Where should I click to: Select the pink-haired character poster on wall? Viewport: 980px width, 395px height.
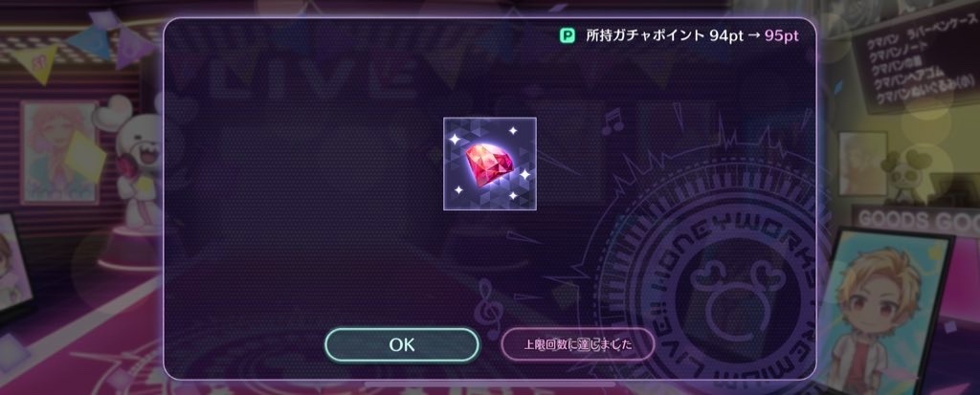tap(59, 152)
